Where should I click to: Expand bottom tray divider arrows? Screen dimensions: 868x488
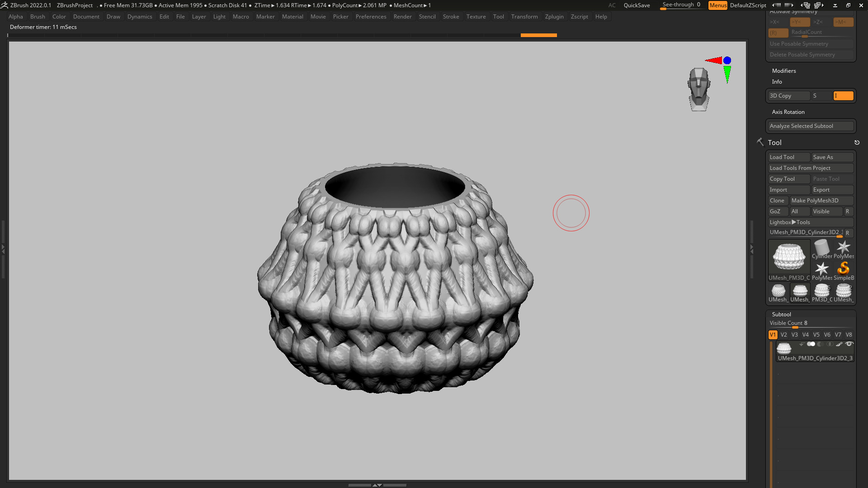click(x=377, y=485)
